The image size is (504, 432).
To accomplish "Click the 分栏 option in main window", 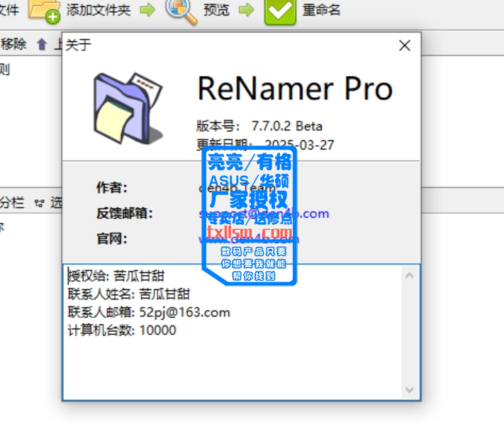I will [12, 203].
